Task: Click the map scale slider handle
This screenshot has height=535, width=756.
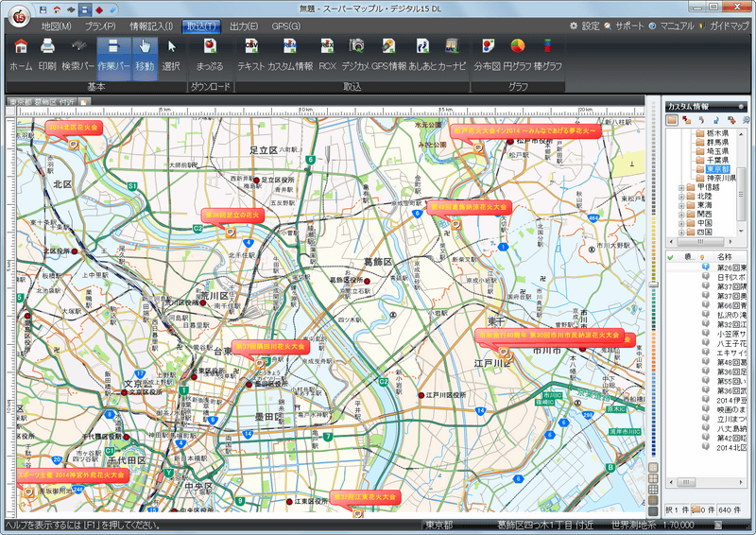Action: coord(653,285)
